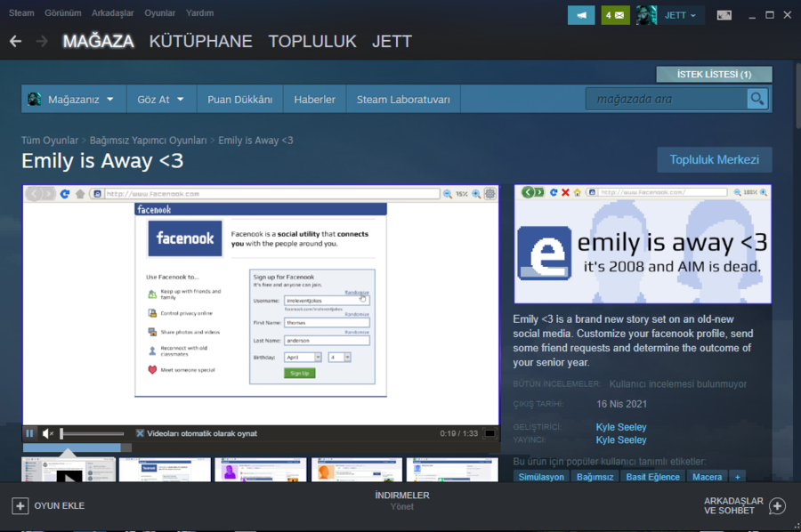The height and width of the screenshot is (532, 801).
Task: Click the 'Emily is Away <3' breadcrumb
Action: pyautogui.click(x=255, y=141)
